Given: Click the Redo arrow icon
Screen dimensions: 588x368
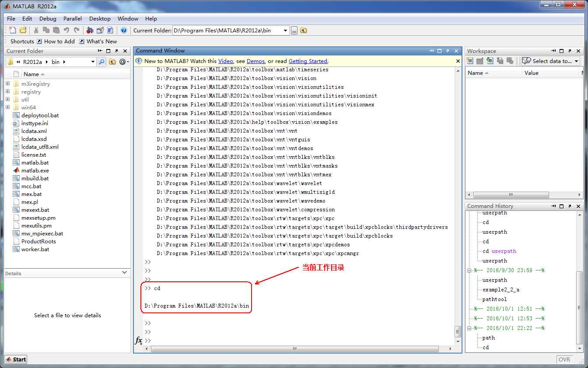Looking at the screenshot, I should (77, 30).
